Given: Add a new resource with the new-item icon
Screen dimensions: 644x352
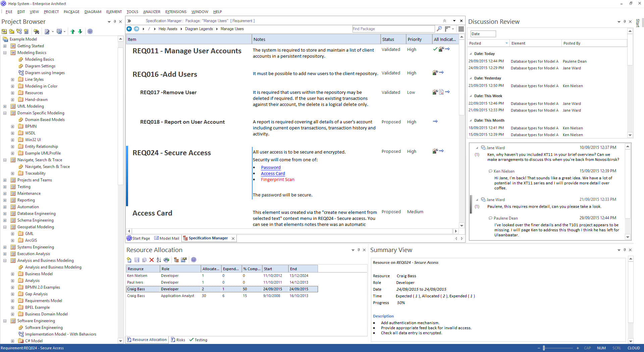Looking at the screenshot, I should (x=129, y=260).
